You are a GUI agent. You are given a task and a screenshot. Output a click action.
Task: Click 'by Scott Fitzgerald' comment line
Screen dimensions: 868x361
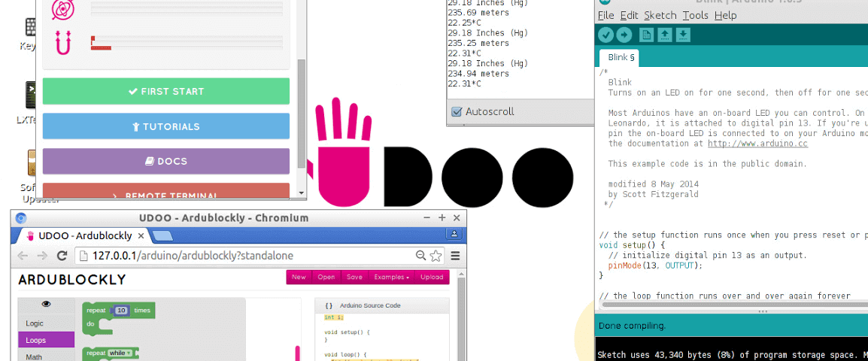653,194
